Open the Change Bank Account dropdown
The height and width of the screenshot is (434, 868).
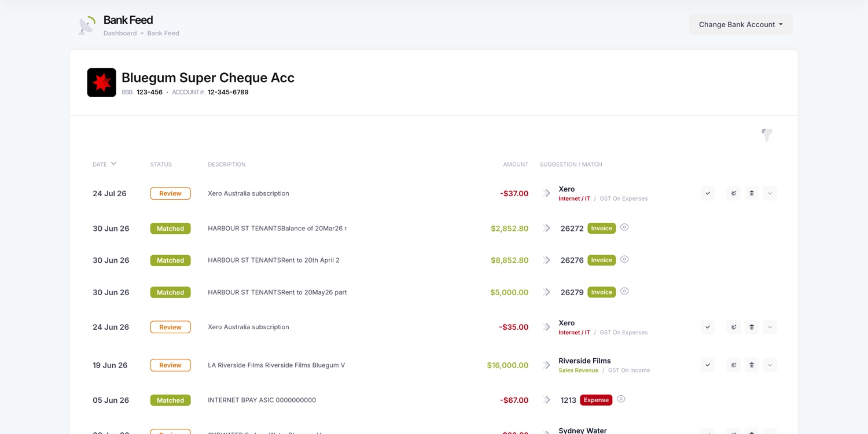pos(741,24)
